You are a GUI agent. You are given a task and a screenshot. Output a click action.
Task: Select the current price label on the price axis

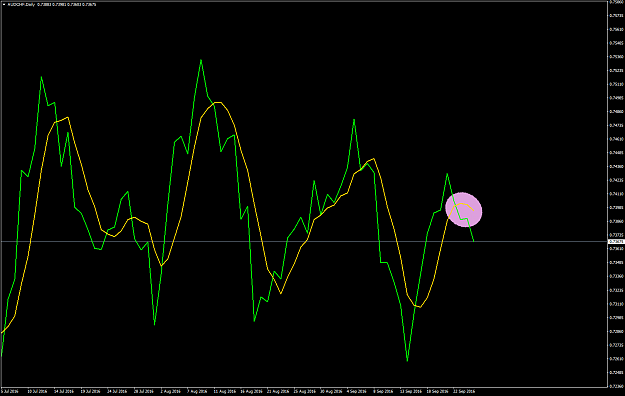616,242
